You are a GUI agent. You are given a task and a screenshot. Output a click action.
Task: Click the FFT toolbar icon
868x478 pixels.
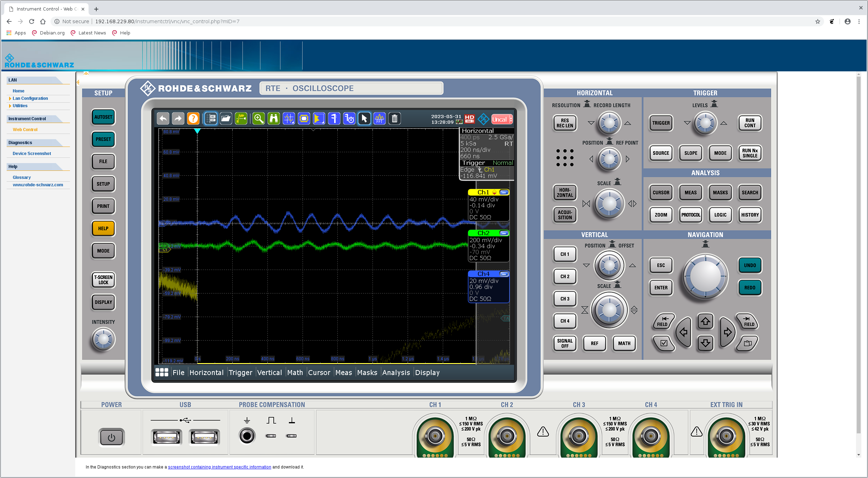coord(380,119)
